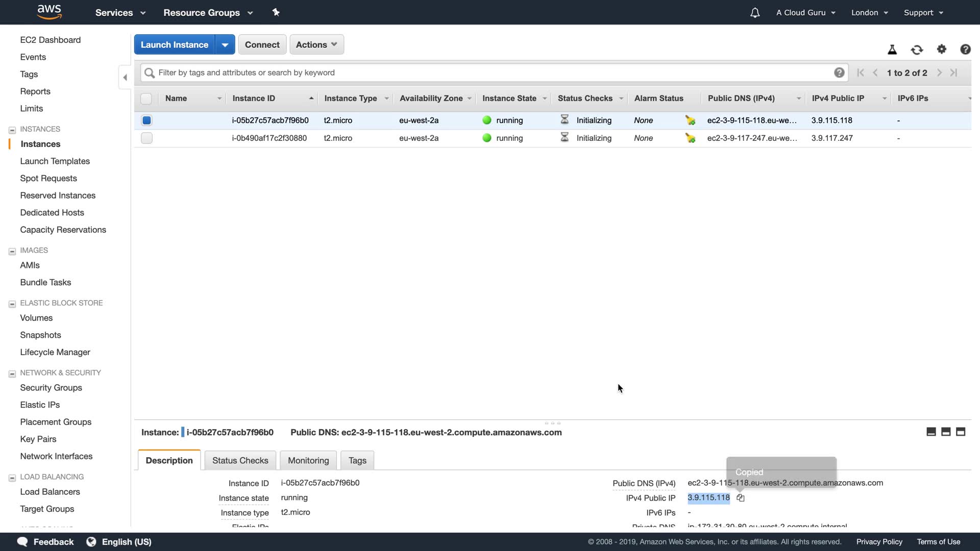This screenshot has height=551, width=980.
Task: Maximize details pane with rightmost layout icon
Action: pos(961,432)
